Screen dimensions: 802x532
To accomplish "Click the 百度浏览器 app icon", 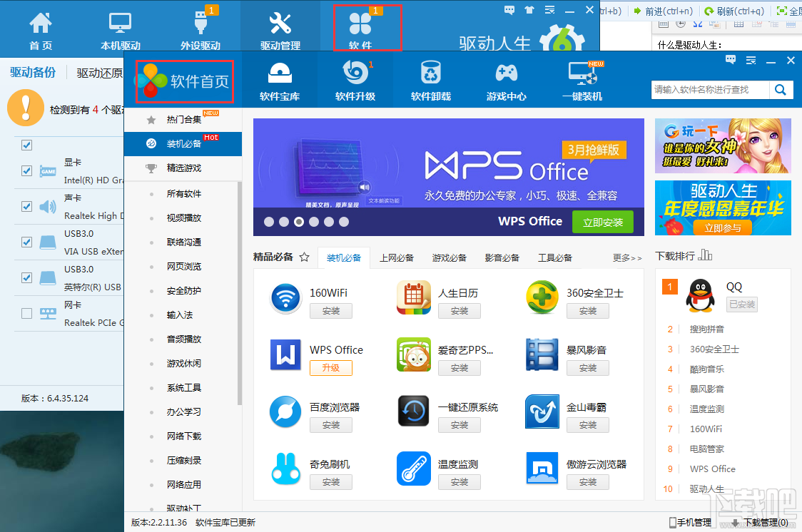I will (x=285, y=412).
